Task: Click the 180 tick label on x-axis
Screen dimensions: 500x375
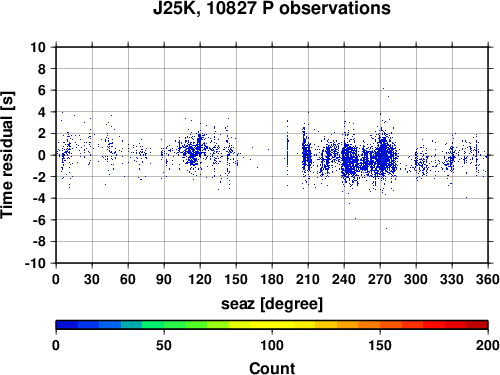Action: click(x=272, y=279)
